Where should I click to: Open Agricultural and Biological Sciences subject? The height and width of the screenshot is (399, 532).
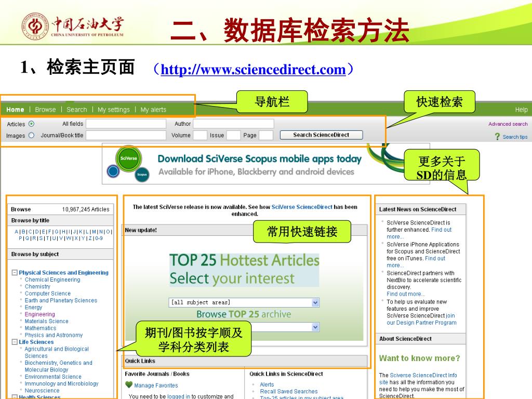[56, 352]
